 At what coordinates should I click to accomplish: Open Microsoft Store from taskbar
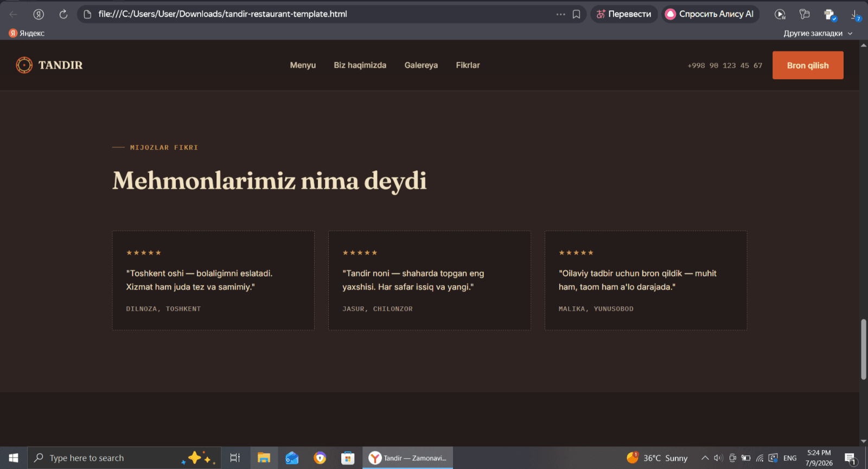pyautogui.click(x=348, y=458)
